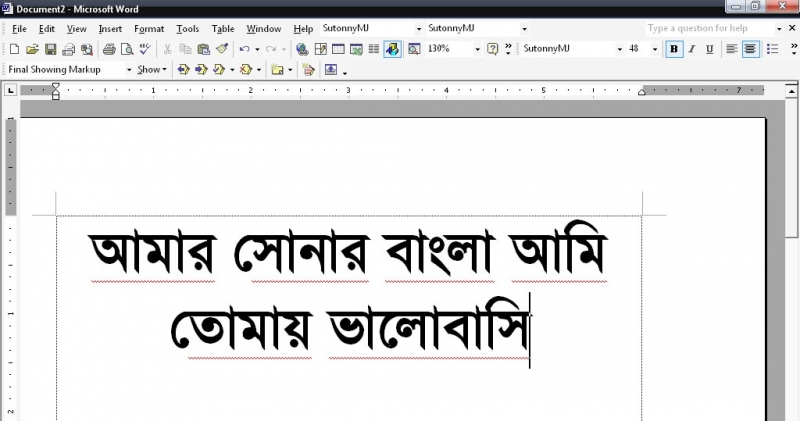Open the Format menu

(149, 29)
